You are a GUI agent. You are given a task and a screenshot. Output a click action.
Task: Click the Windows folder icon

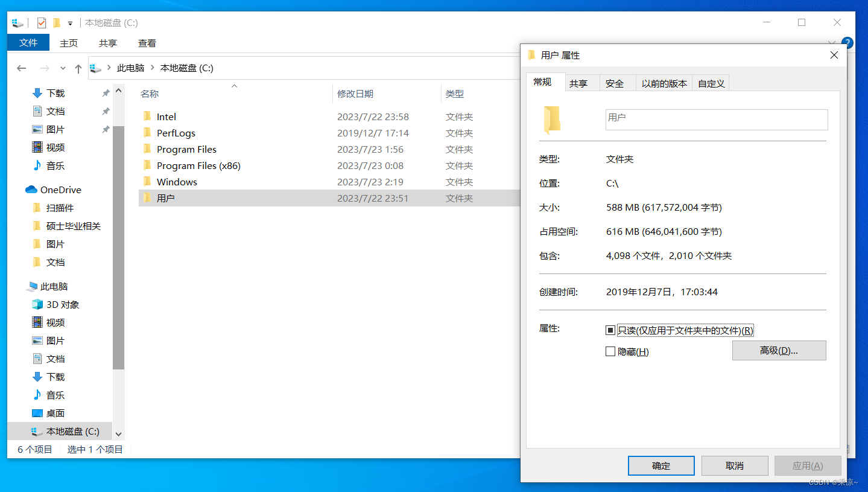[147, 181]
